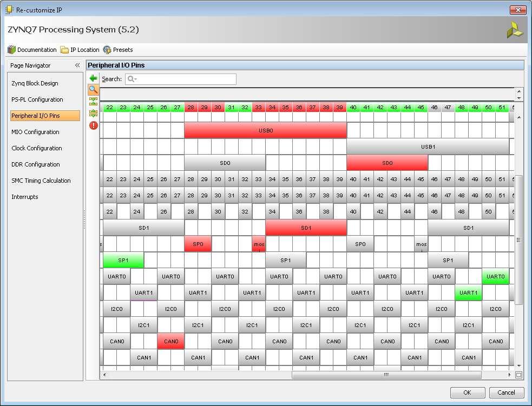The image size is (532, 406).
Task: Click the red error indicator icon
Action: (93, 125)
